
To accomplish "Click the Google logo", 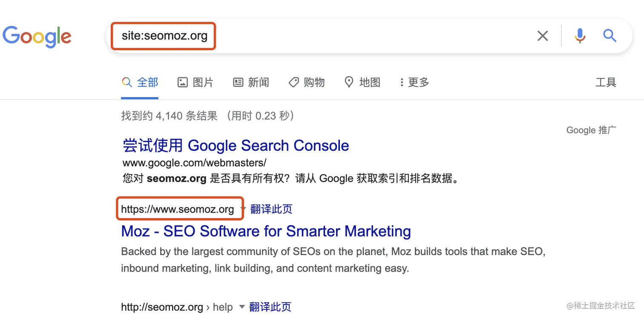I will [37, 37].
